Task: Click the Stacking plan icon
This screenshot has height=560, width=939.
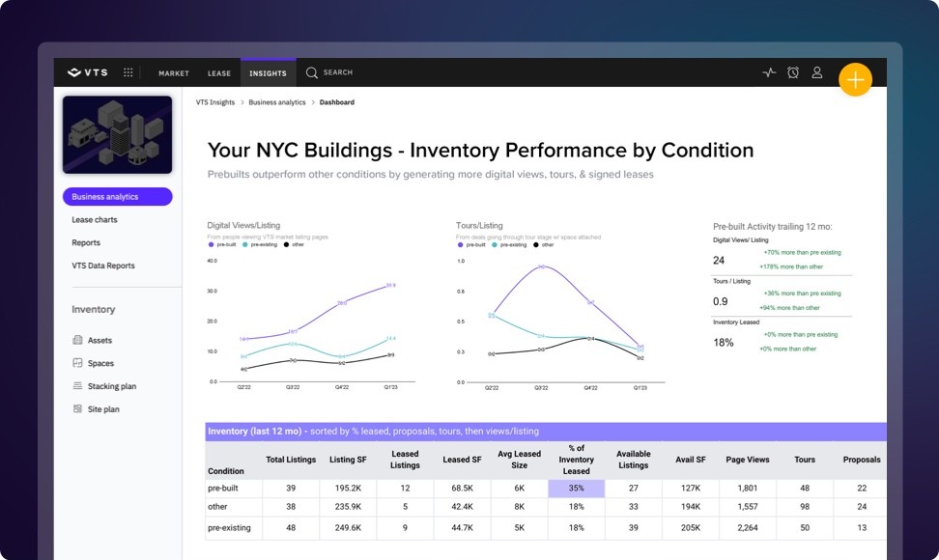Action: (78, 386)
